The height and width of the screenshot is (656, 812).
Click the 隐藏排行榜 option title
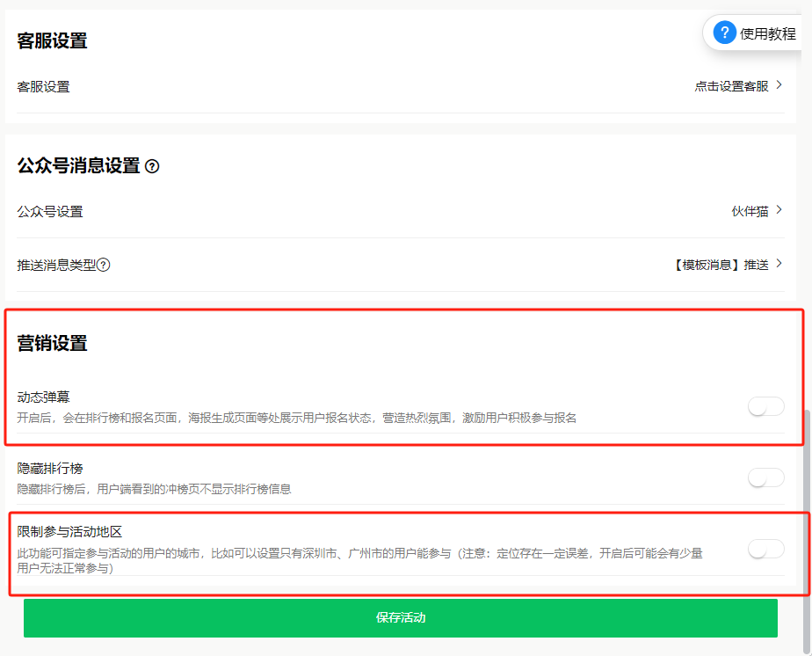[x=50, y=469]
